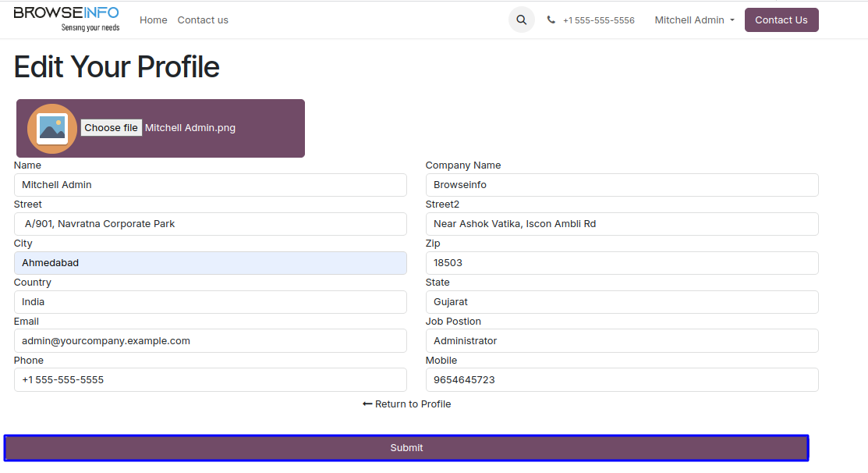Click the search magnifier icon
The height and width of the screenshot is (473, 868).
521,20
